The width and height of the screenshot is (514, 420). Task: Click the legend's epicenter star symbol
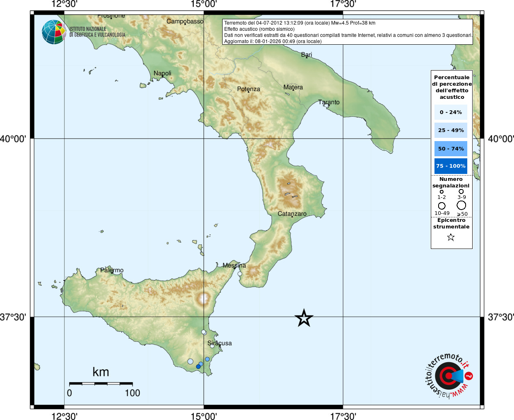tap(451, 237)
